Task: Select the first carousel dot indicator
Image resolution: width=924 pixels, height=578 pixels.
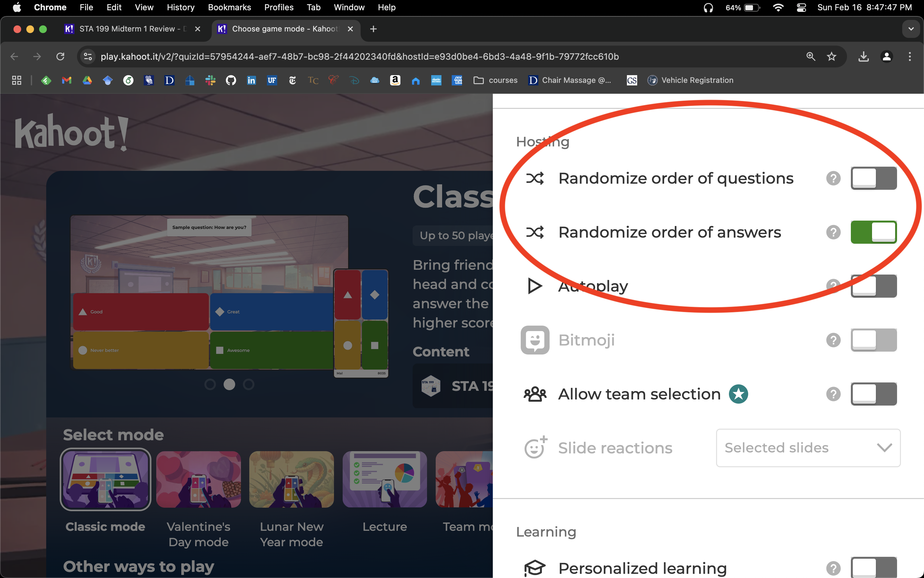Action: tap(210, 384)
